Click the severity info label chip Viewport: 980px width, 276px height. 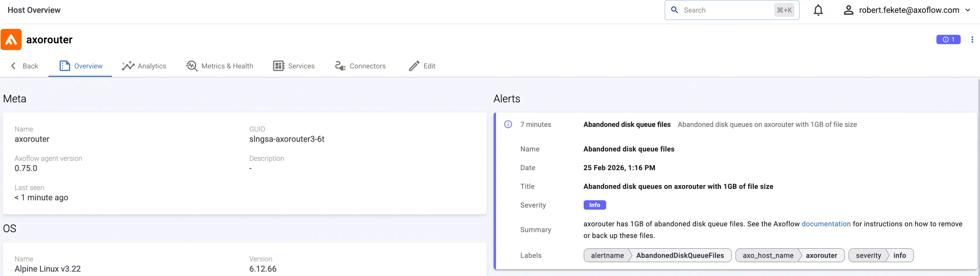(x=881, y=256)
